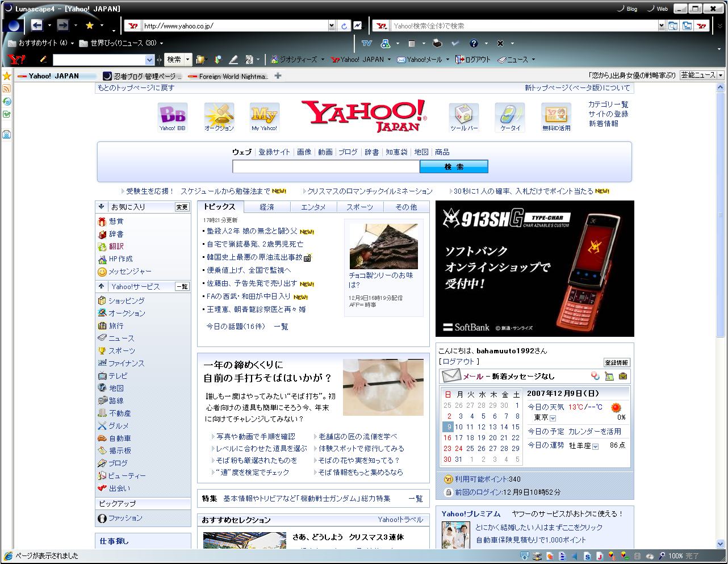
Task: Open the ファイナンス service link
Action: click(127, 363)
